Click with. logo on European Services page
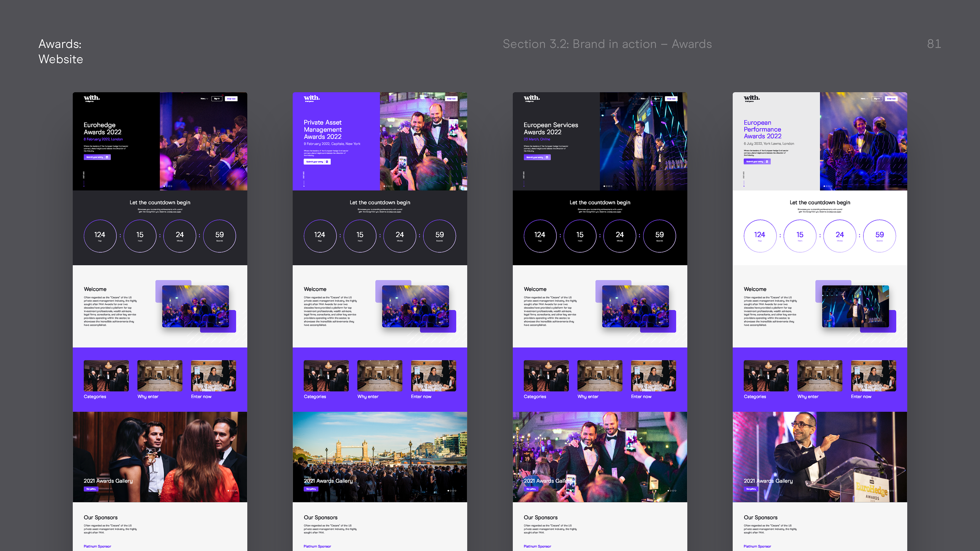Image resolution: width=980 pixels, height=551 pixels. (x=531, y=98)
